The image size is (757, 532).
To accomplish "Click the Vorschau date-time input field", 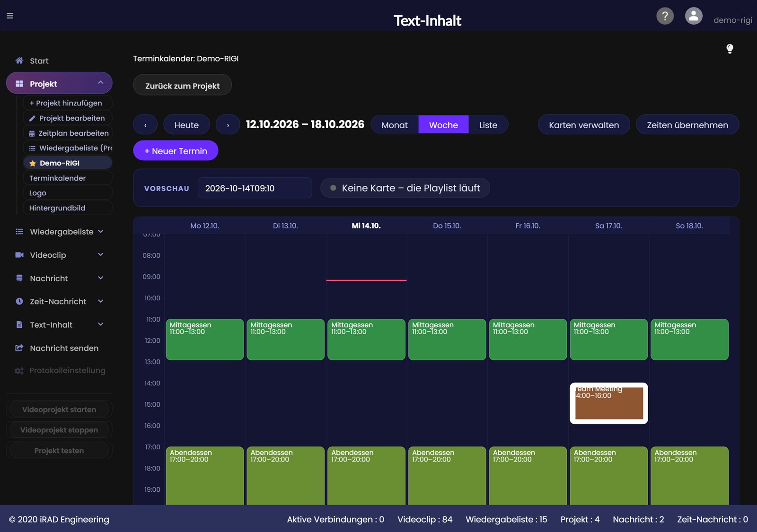I will click(255, 188).
